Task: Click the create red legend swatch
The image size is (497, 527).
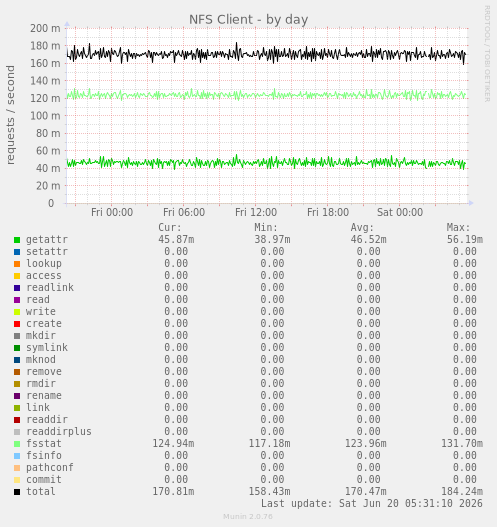Action: pyautogui.click(x=17, y=324)
